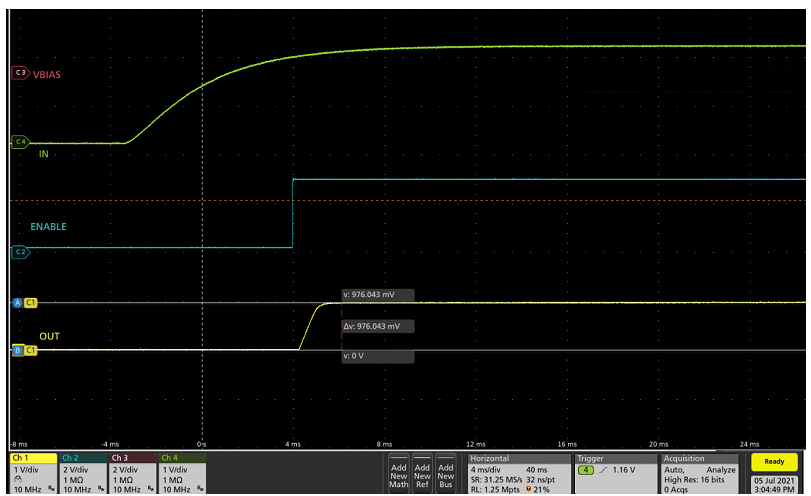Image resolution: width=811 pixels, height=496 pixels.
Task: Click the 24 ms time axis label
Action: point(749,444)
